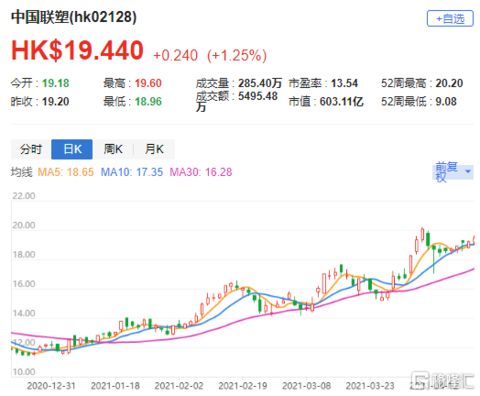The width and height of the screenshot is (480, 396).
Task: Click the percent change (+1.25%)
Action: click(237, 55)
